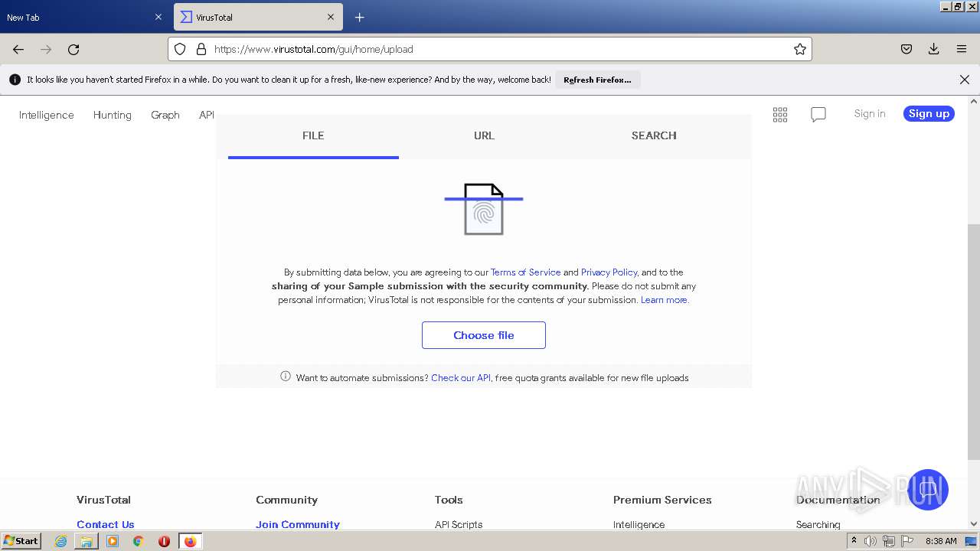The width and height of the screenshot is (980, 551).
Task: Click the file fingerprint upload icon
Action: point(484,209)
